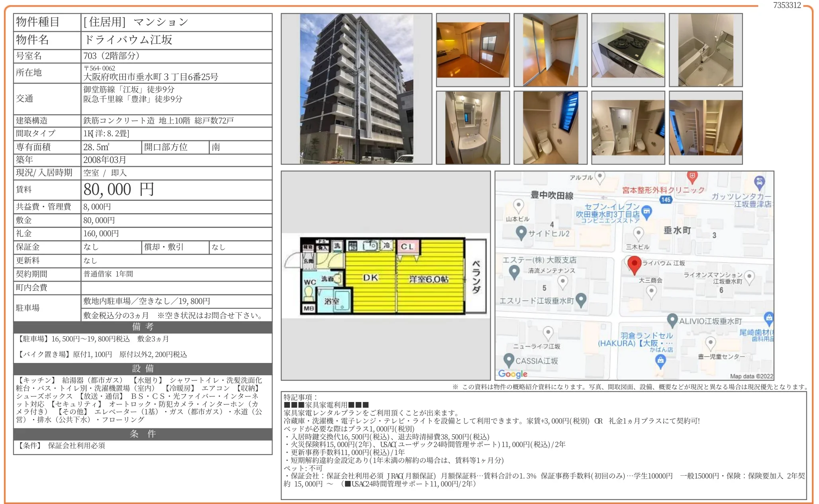Click the floor plan image
This screenshot has height=504, width=819.
click(x=385, y=276)
